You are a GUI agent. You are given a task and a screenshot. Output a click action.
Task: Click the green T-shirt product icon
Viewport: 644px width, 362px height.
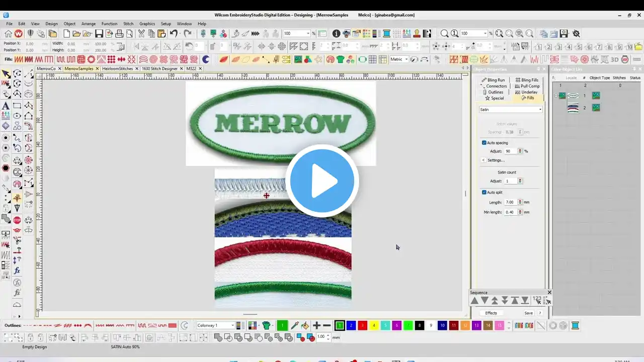(340, 59)
